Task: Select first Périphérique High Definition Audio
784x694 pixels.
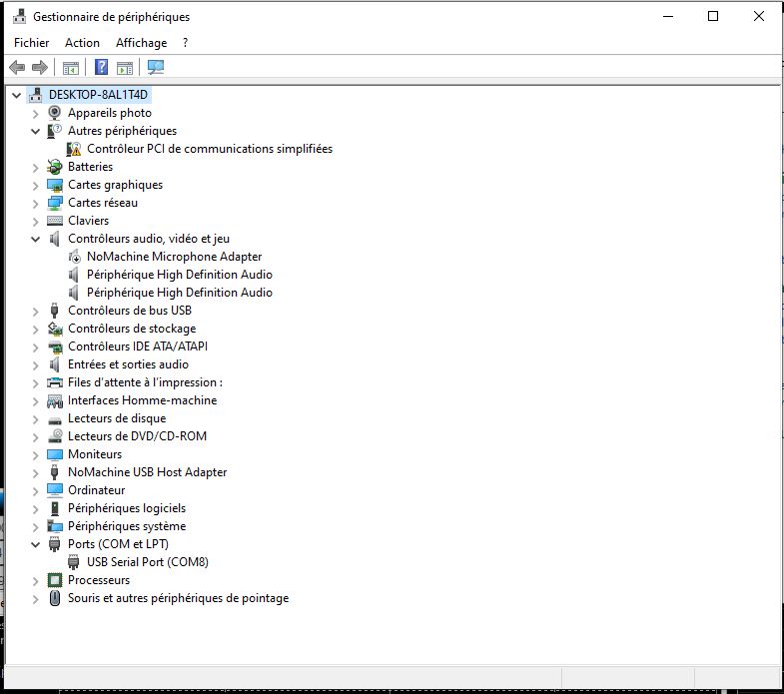Action: 180,275
